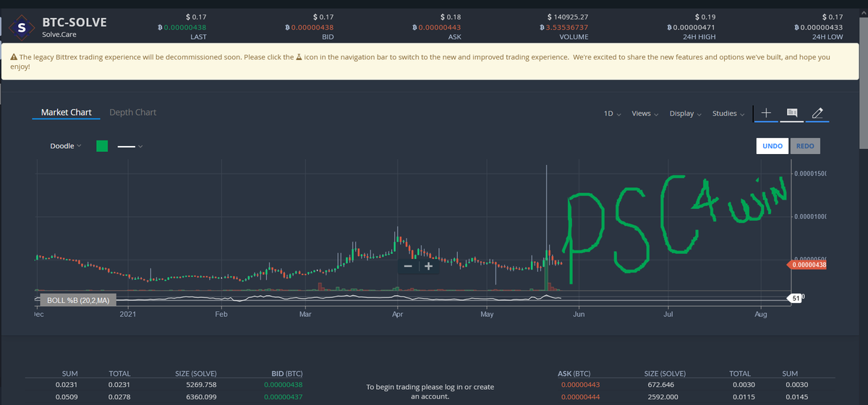Pick the green drawing color swatch

(x=102, y=146)
